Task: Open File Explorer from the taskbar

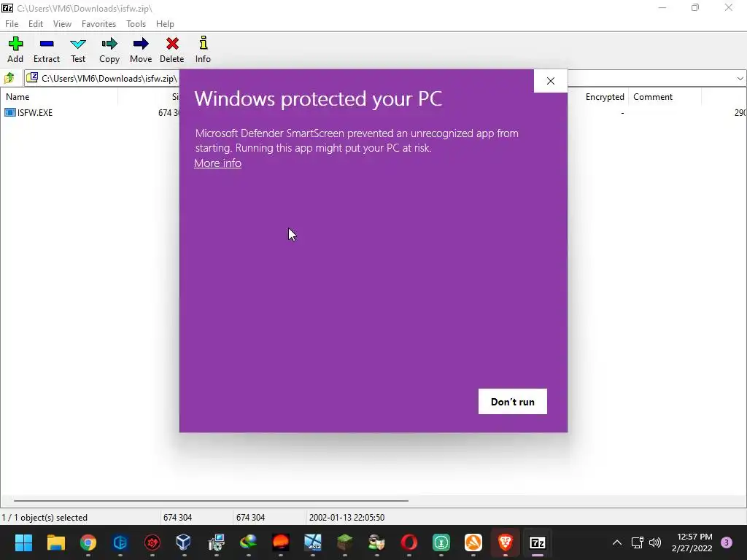Action: pyautogui.click(x=55, y=542)
